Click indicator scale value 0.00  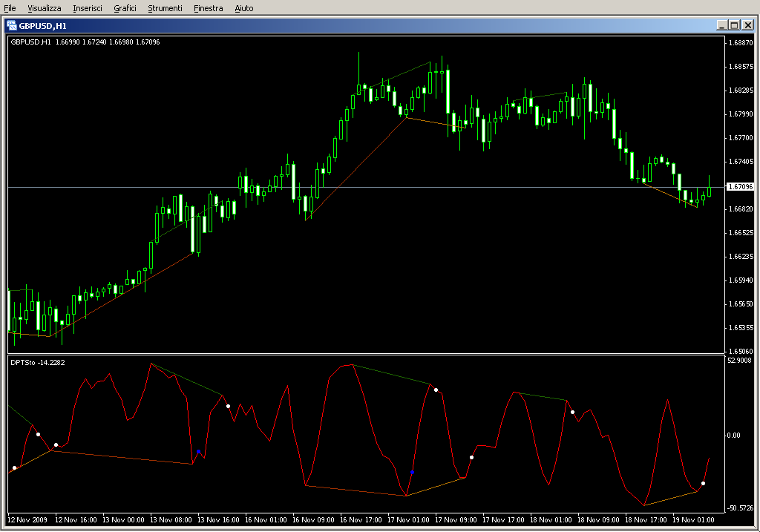[734, 435]
